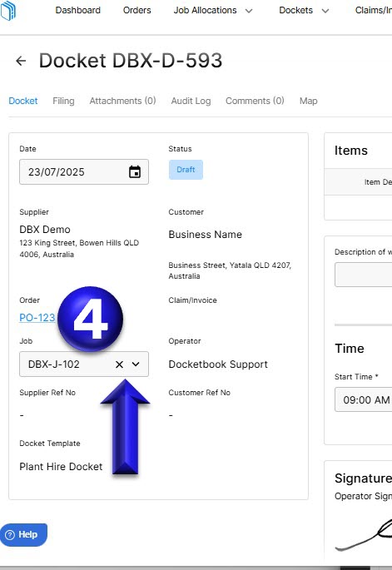The height and width of the screenshot is (570, 392).
Task: Expand the Job DBX-J-102 dropdown arrow
Action: (x=136, y=364)
